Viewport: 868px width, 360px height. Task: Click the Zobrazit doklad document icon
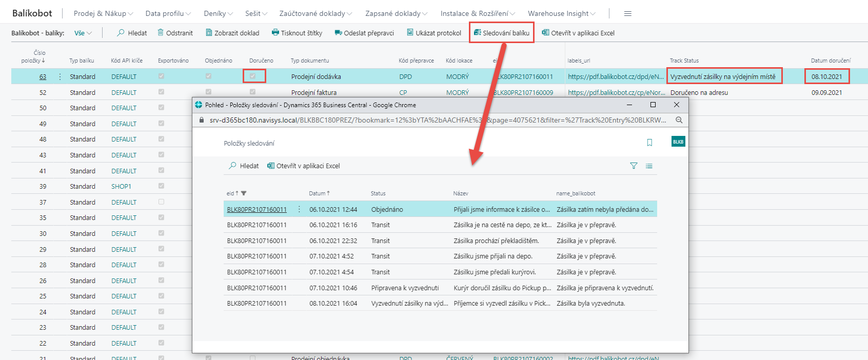pos(209,32)
